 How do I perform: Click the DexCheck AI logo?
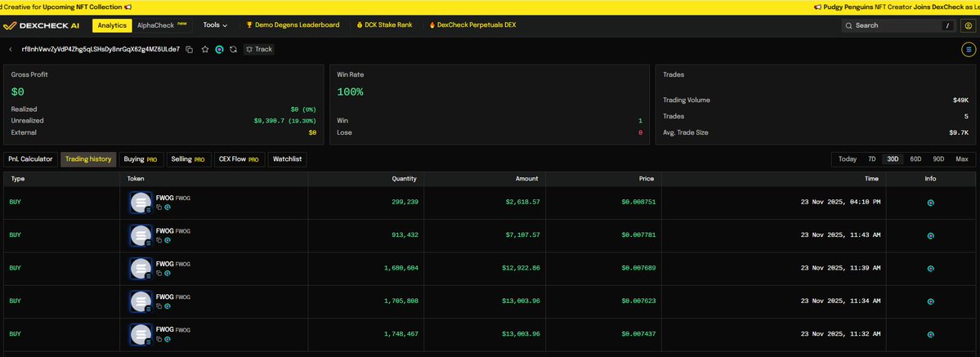(40, 25)
